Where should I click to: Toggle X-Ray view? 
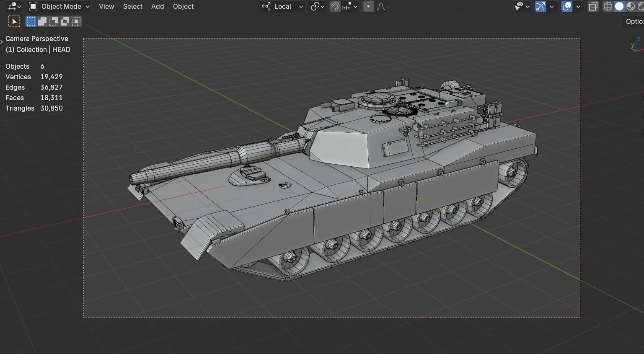tap(593, 6)
